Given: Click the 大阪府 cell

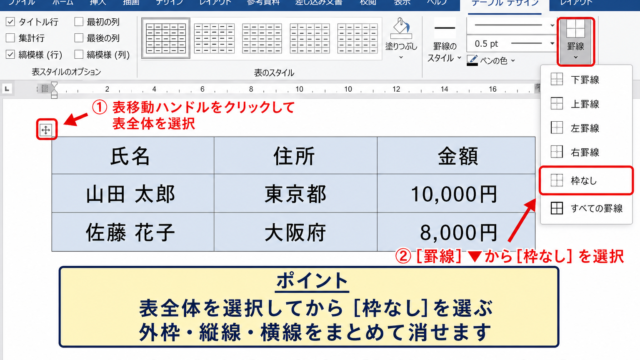Looking at the screenshot, I should [x=296, y=232].
